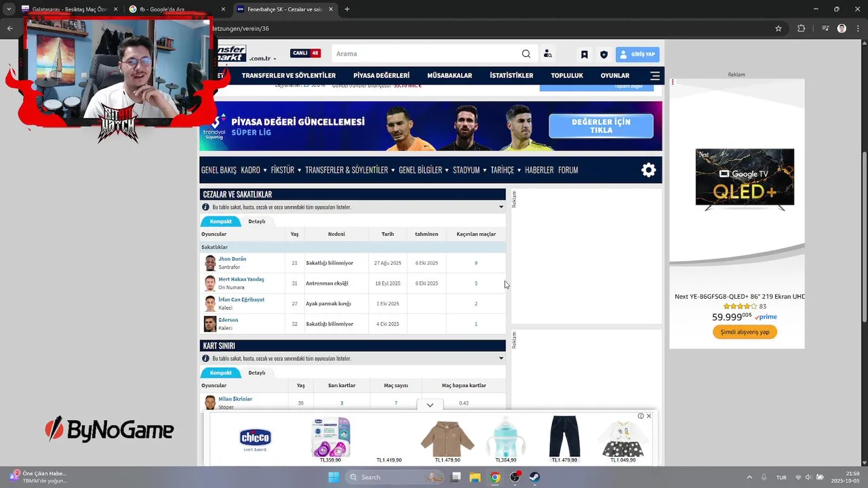Open Oyunlar main menu

click(x=615, y=75)
